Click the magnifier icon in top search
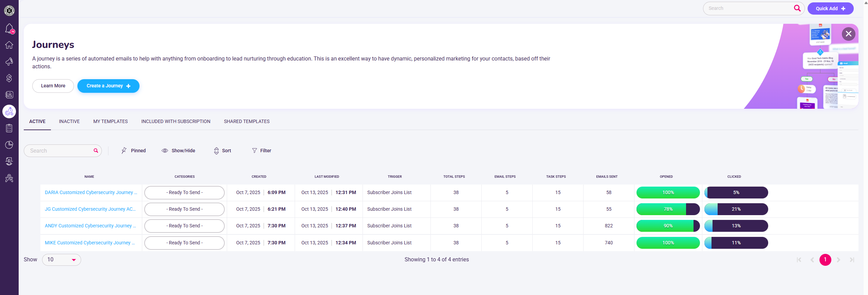This screenshot has width=868, height=295. (x=797, y=8)
